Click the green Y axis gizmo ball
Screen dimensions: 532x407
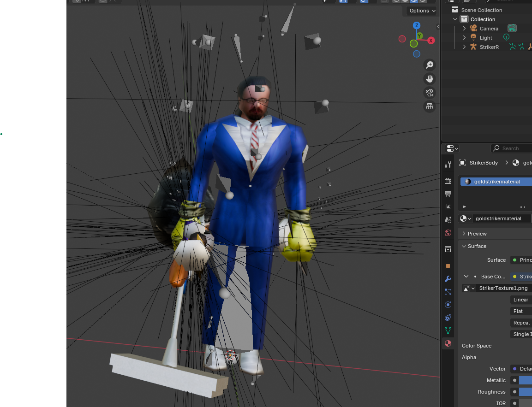(420, 35)
